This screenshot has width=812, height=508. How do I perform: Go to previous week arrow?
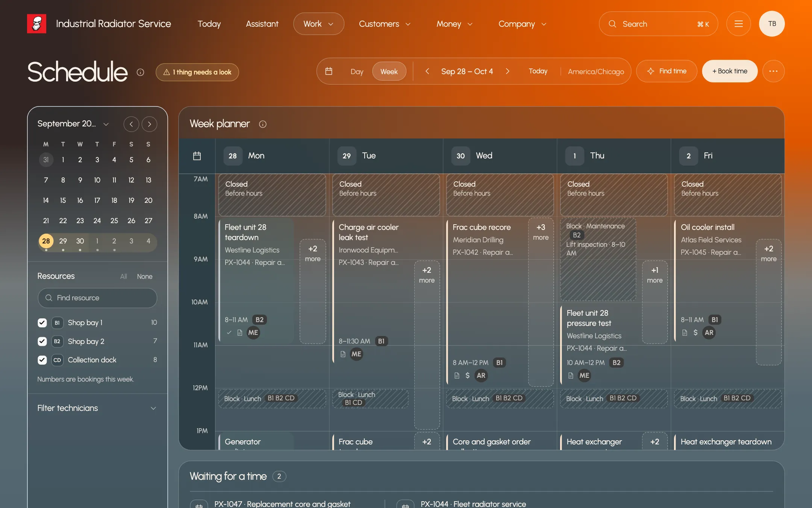[x=427, y=71]
